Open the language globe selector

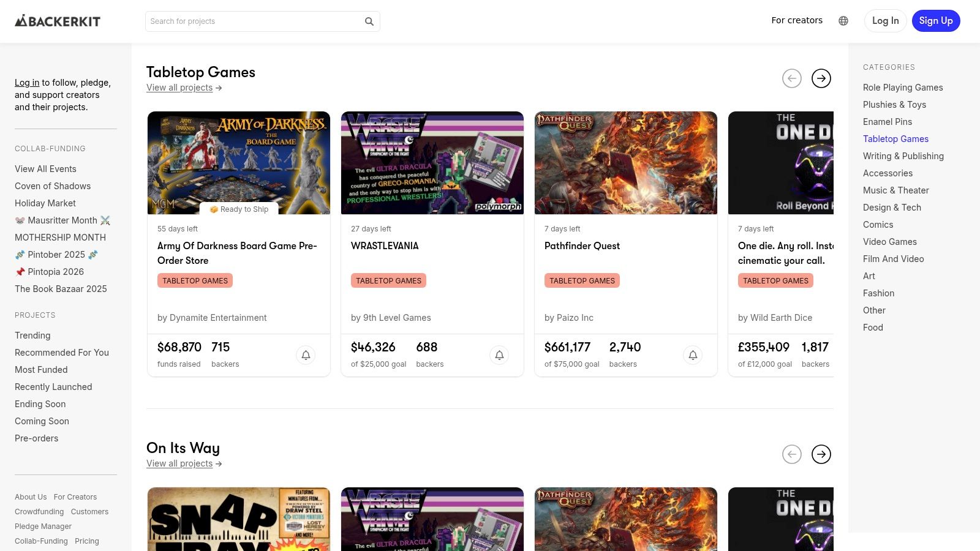843,20
